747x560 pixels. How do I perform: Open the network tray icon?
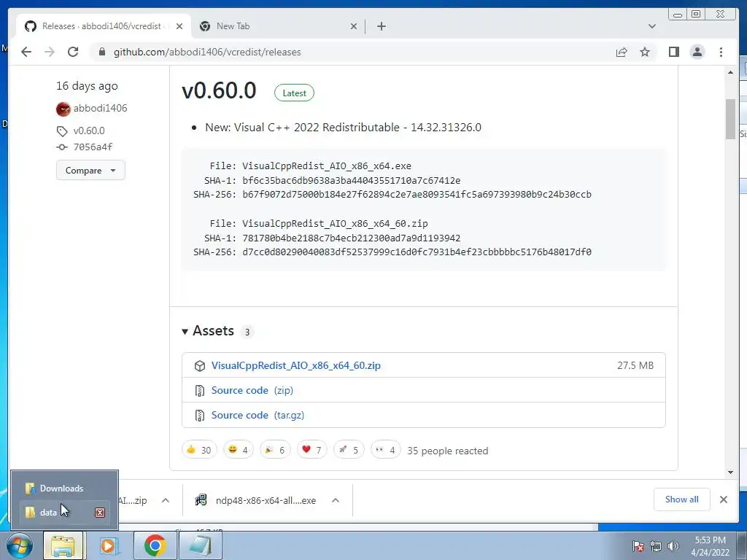tap(656, 546)
